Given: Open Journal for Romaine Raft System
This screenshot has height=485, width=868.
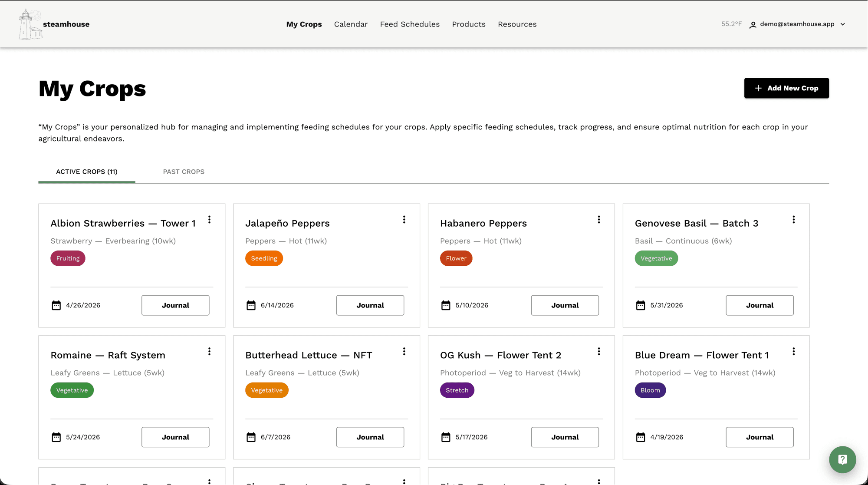Looking at the screenshot, I should coord(175,437).
